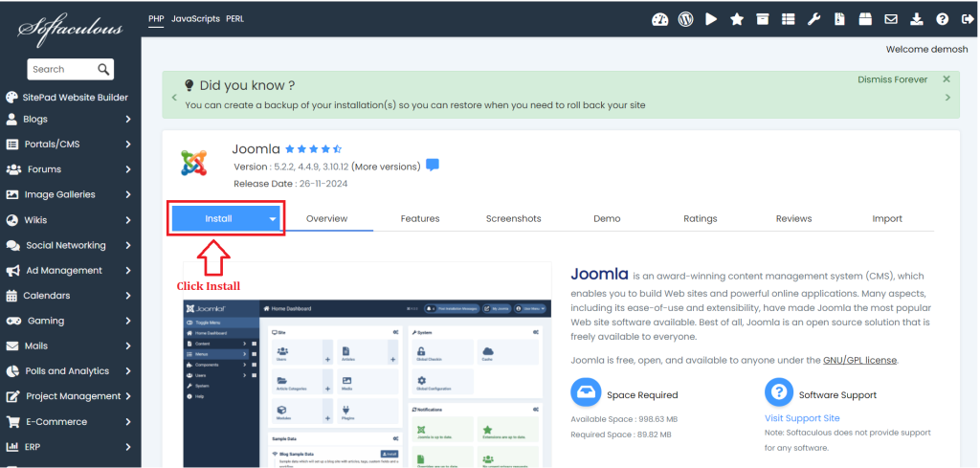The image size is (980, 468).
Task: Click the Joomla dashboard screenshot thumbnail
Action: pos(367,383)
